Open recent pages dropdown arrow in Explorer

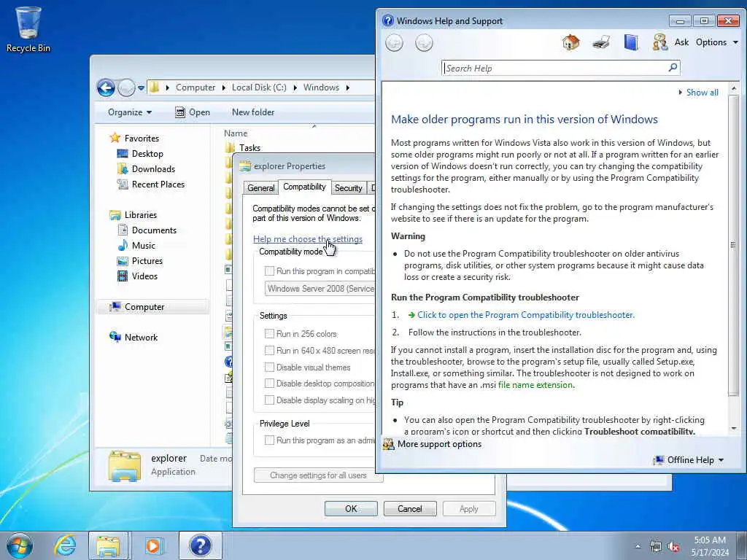pos(141,88)
